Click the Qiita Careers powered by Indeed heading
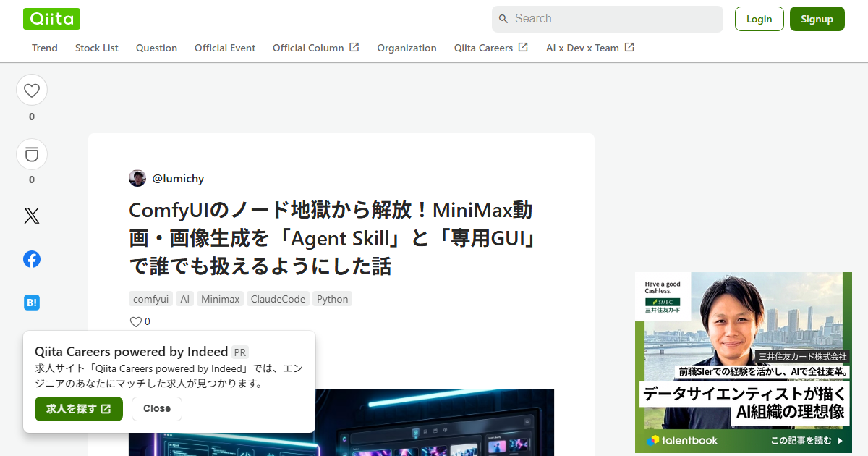868x456 pixels. pyautogui.click(x=131, y=352)
